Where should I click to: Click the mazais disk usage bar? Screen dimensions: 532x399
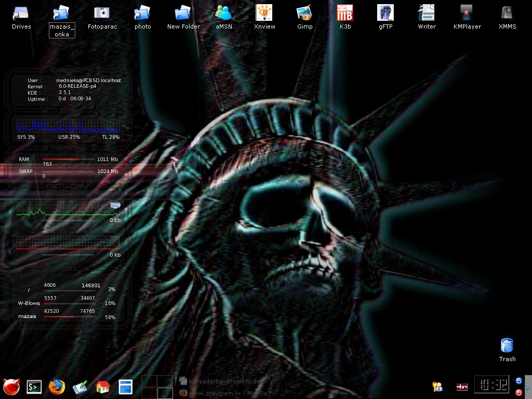[x=70, y=316]
